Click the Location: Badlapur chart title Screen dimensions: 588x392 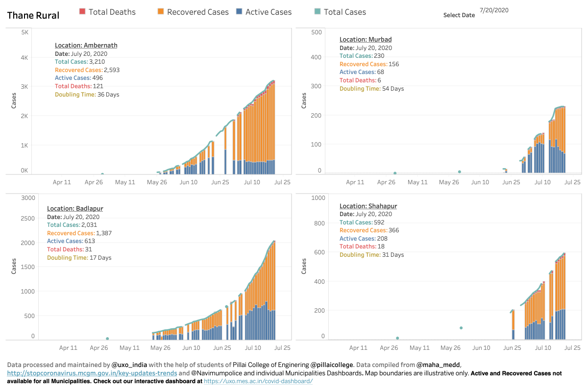pyautogui.click(x=75, y=208)
